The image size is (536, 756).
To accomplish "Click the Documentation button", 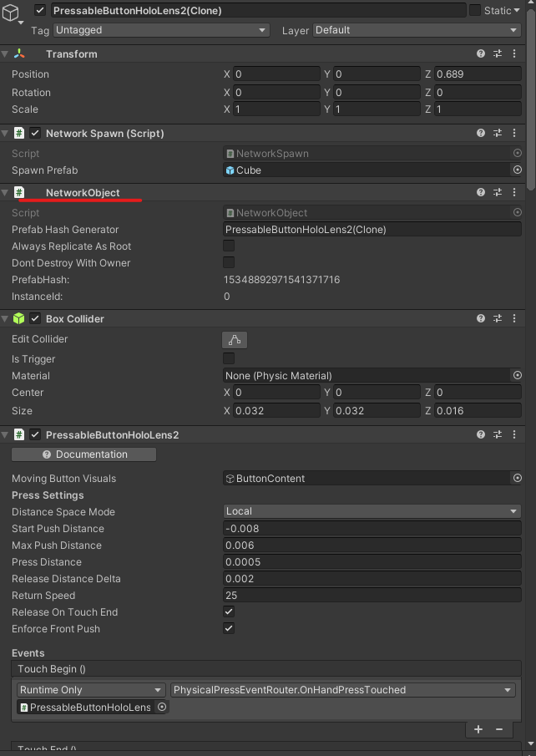I will pos(83,454).
